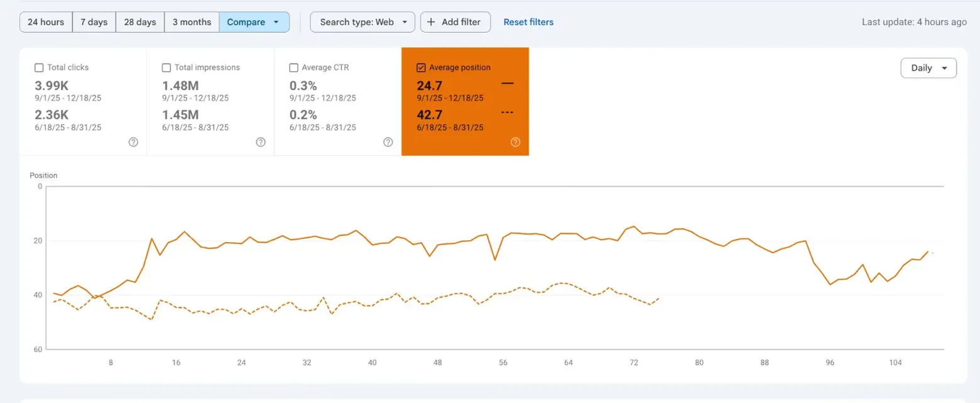Check the Total clicks checkbox
Image resolution: width=980 pixels, height=403 pixels.
point(39,67)
